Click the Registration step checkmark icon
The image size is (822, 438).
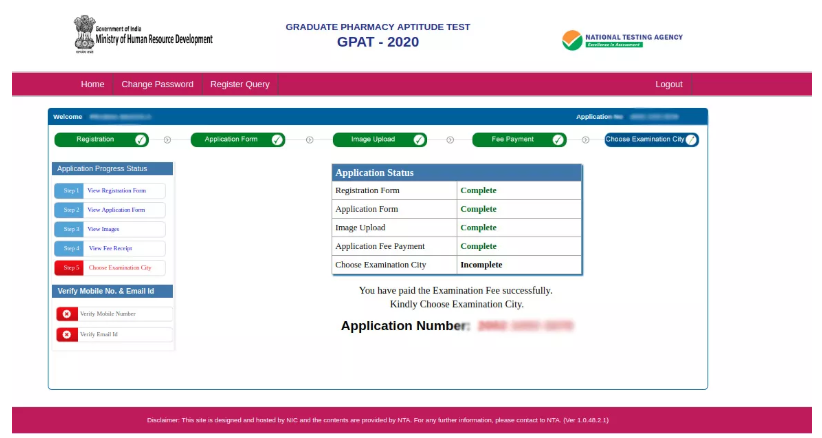coord(140,140)
